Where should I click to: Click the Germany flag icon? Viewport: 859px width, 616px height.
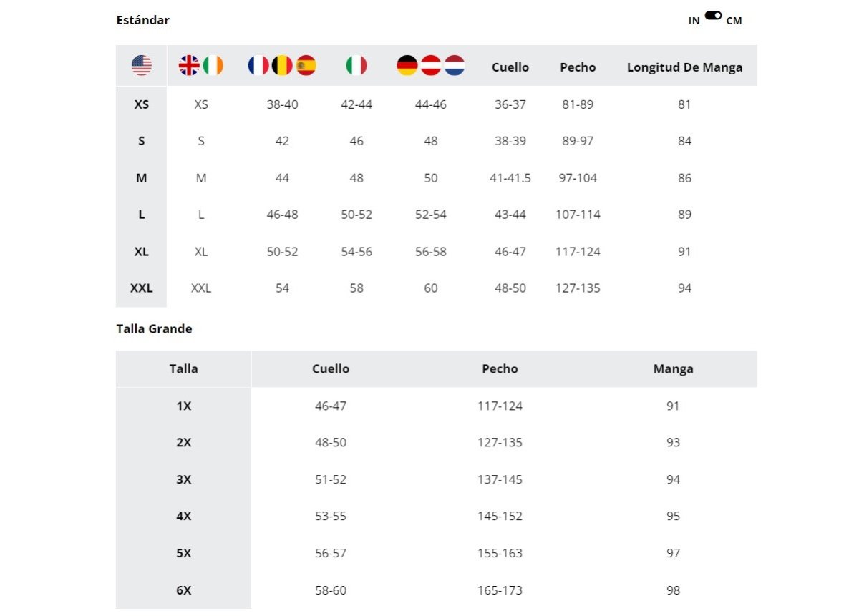(x=407, y=66)
